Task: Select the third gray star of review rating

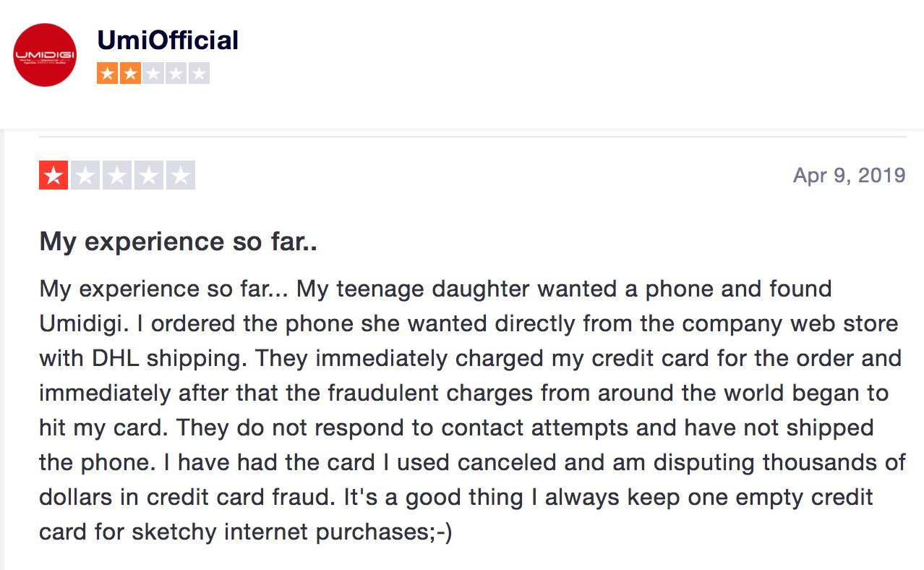Action: pyautogui.click(x=117, y=176)
